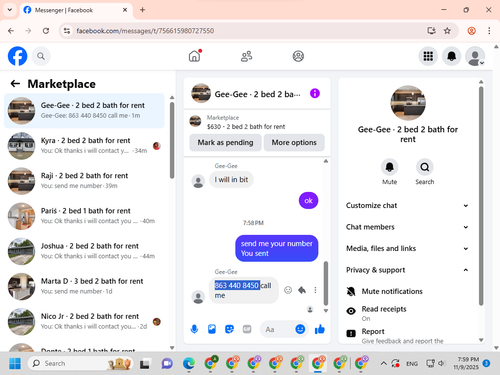This screenshot has height=375, width=500.
Task: Open the Gee-Gee 2 bed 2 bath conversation
Action: click(84, 111)
